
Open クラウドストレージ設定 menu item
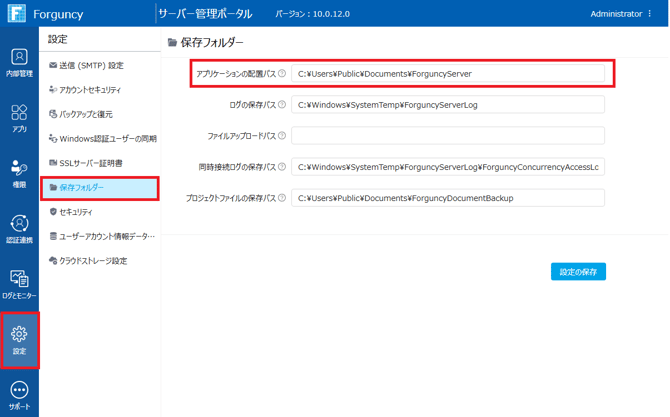(x=93, y=261)
